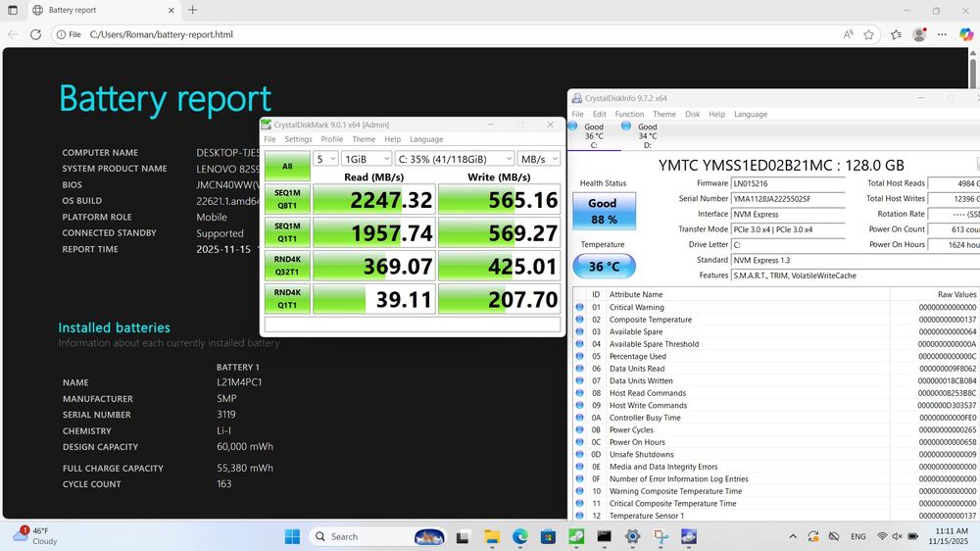
Task: Run the RND4K Q1T1 test
Action: 287,298
